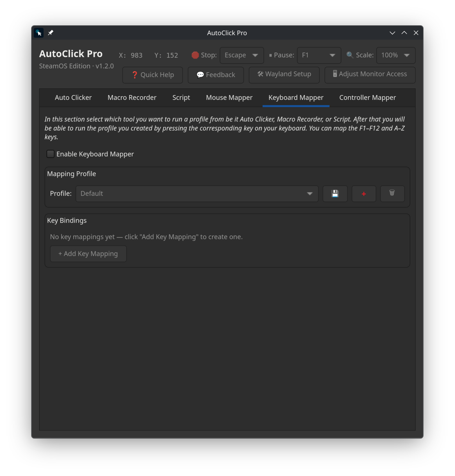Minimize the AutoClick Pro window
Screen dimensions: 455x476
(392, 33)
